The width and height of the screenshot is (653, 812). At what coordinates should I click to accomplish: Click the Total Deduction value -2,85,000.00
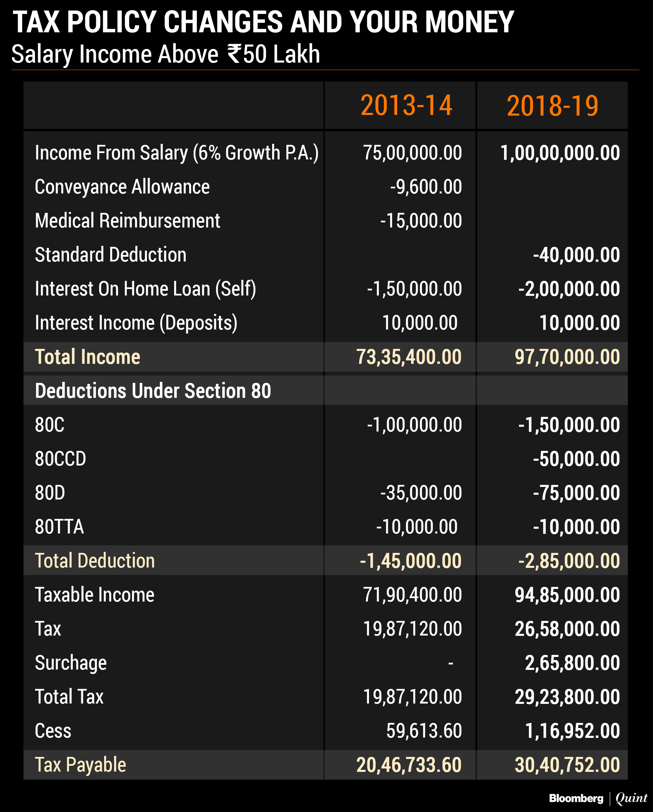pos(569,561)
